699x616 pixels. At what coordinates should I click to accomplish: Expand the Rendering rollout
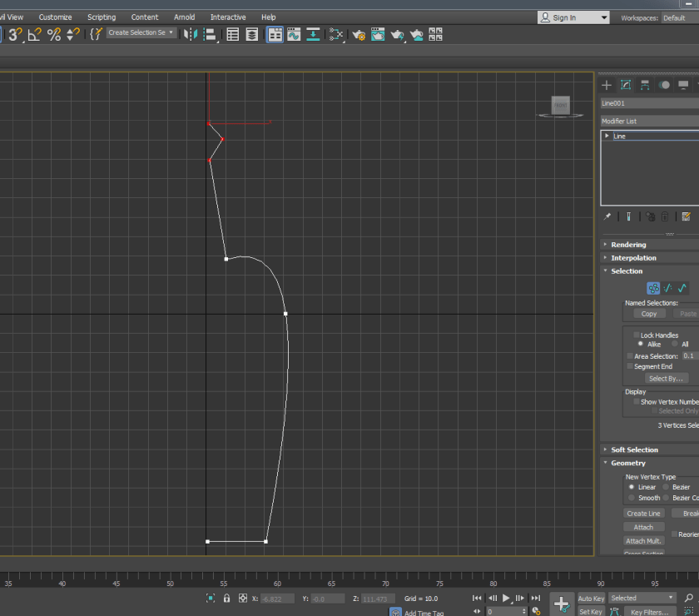(628, 245)
